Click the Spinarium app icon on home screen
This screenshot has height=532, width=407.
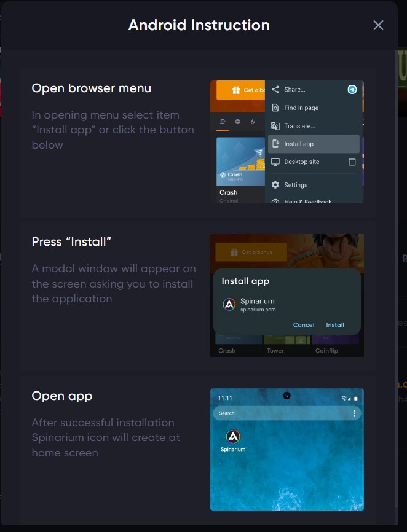point(233,436)
